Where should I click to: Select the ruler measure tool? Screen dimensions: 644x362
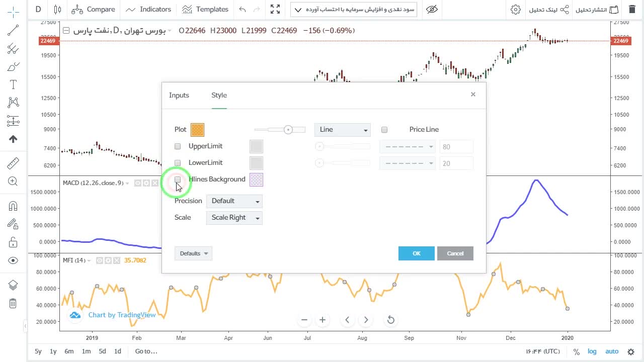13,163
